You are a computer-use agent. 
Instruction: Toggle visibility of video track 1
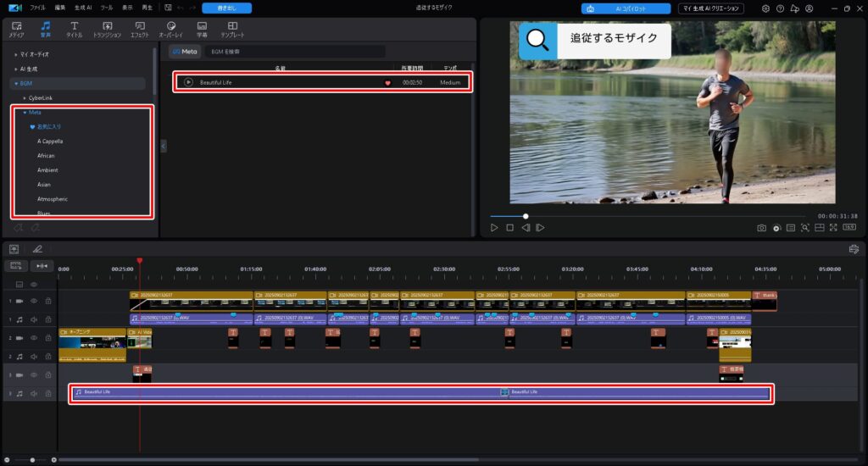pyautogui.click(x=35, y=301)
